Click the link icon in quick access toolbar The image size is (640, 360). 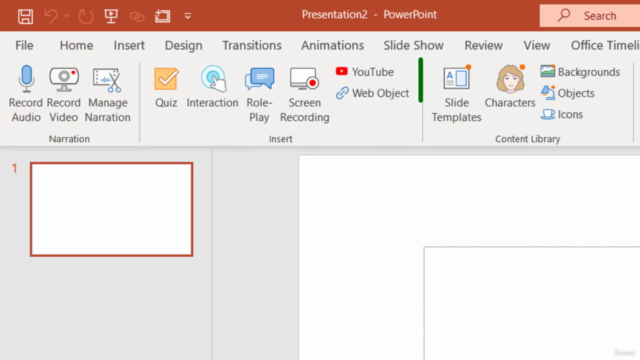137,17
